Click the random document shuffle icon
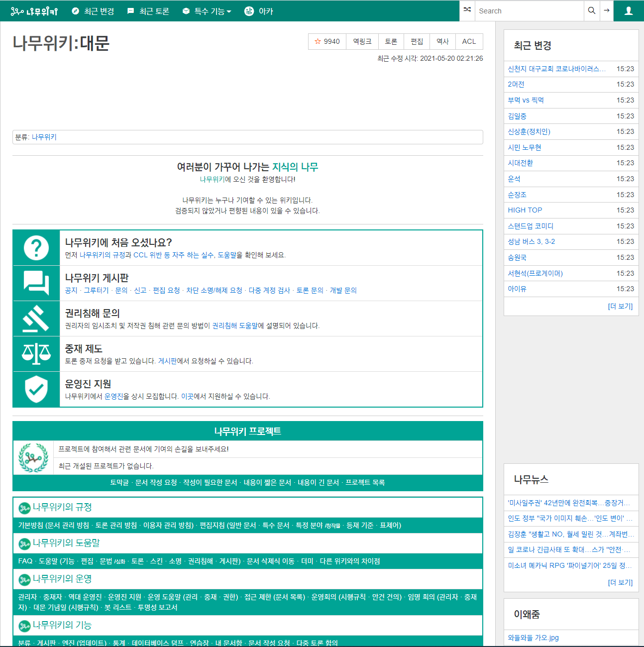This screenshot has height=647, width=644. click(467, 10)
